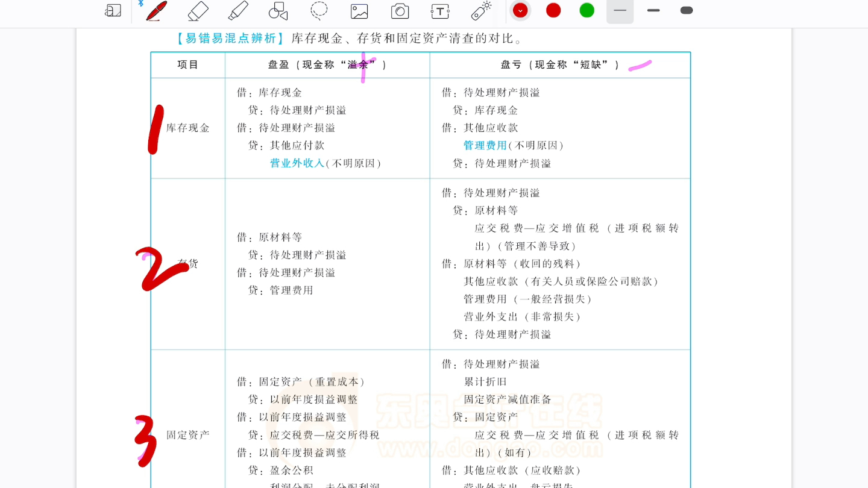Click the '固定资产' row label

(x=188, y=434)
